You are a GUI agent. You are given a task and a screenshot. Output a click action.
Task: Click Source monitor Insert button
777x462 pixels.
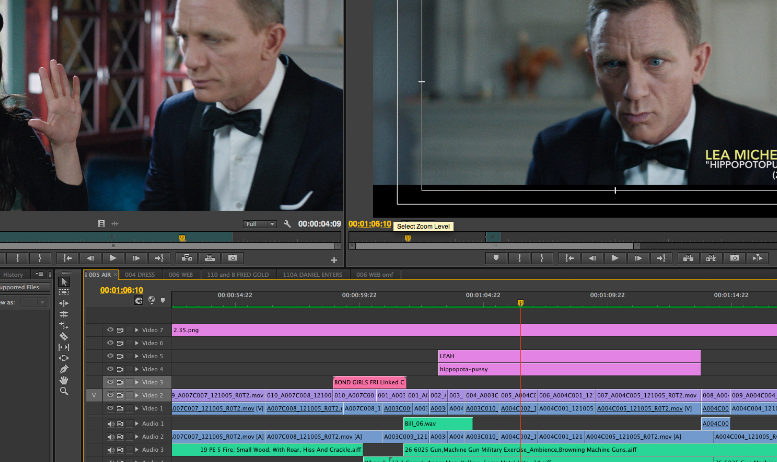[x=187, y=258]
